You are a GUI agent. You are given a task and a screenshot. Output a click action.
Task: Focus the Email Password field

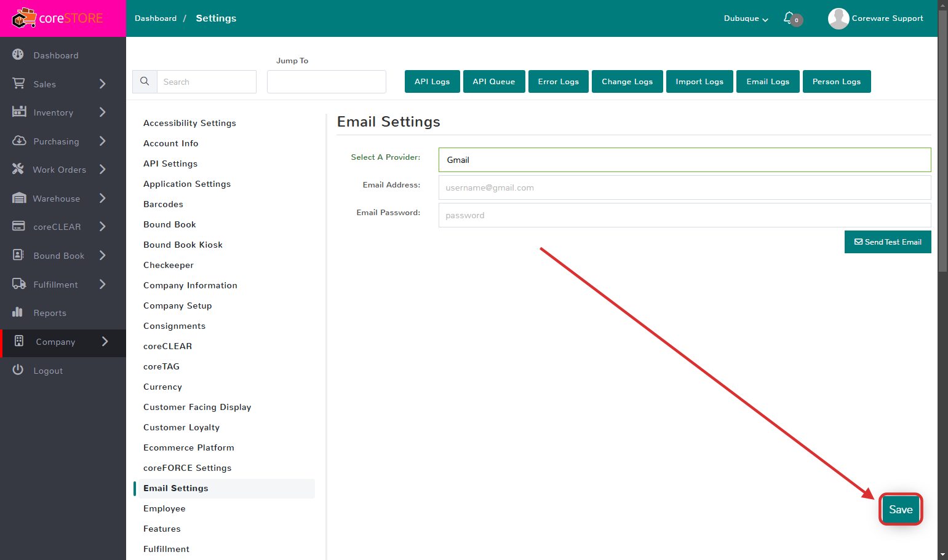685,215
